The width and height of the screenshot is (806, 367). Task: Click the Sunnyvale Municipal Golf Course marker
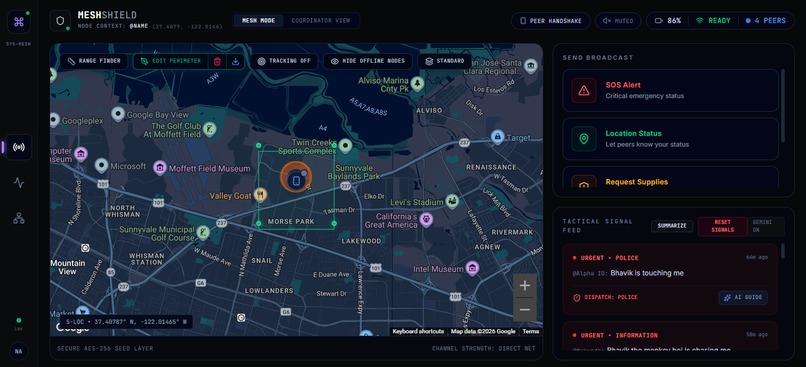[x=203, y=233]
